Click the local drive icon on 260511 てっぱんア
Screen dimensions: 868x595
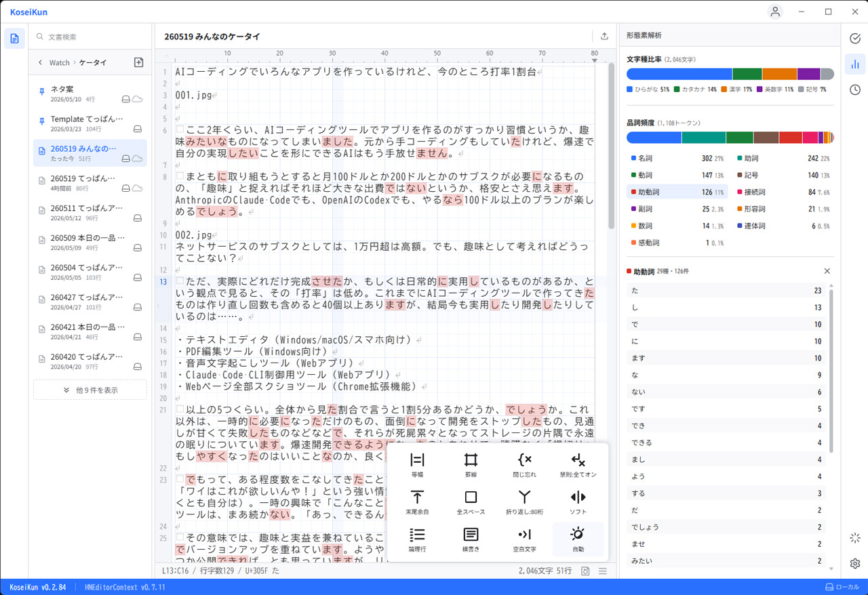click(138, 218)
